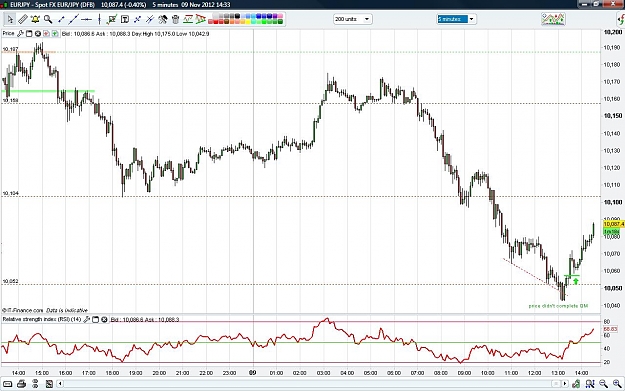Click the green icon left of the bottom zoom icons
Screen dimensions: 625x391
[x=576, y=384]
